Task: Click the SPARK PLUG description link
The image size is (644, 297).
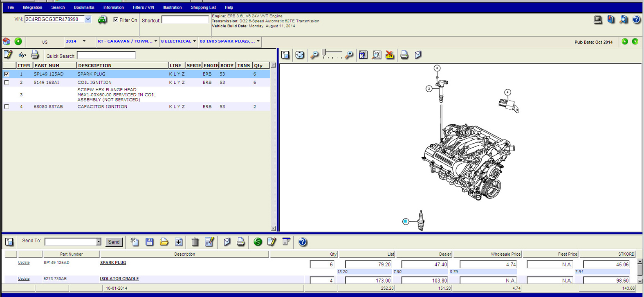Action: click(x=113, y=263)
